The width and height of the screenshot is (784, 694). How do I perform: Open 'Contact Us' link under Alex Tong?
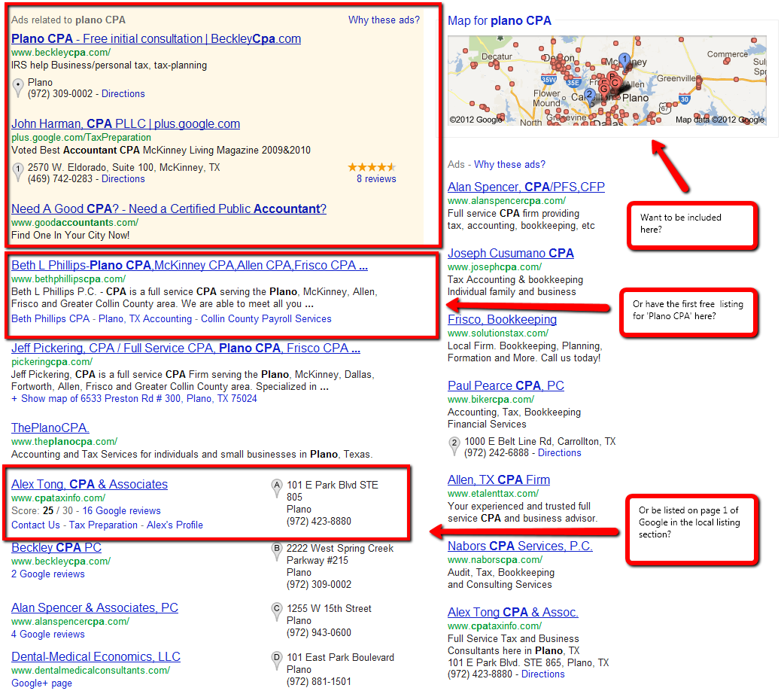pos(35,525)
